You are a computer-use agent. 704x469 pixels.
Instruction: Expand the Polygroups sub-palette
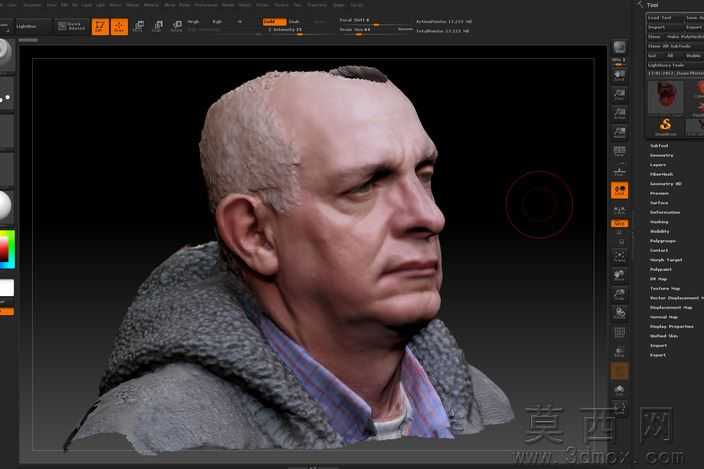pos(663,241)
